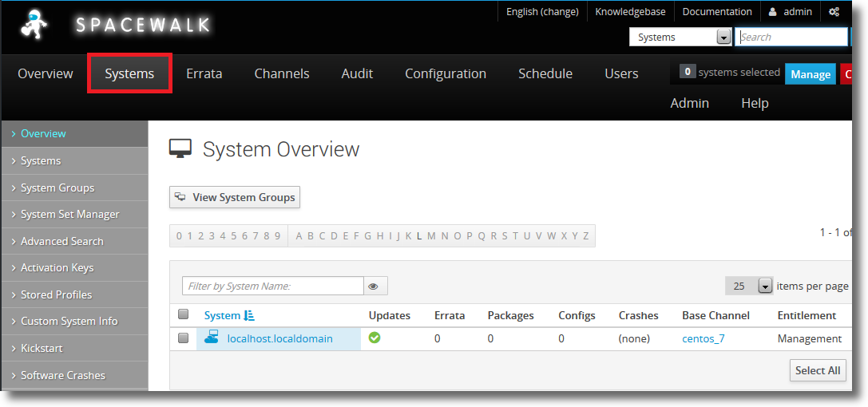Click the Filter by System Name field
Image resolution: width=868 pixels, height=407 pixels.
tap(273, 286)
